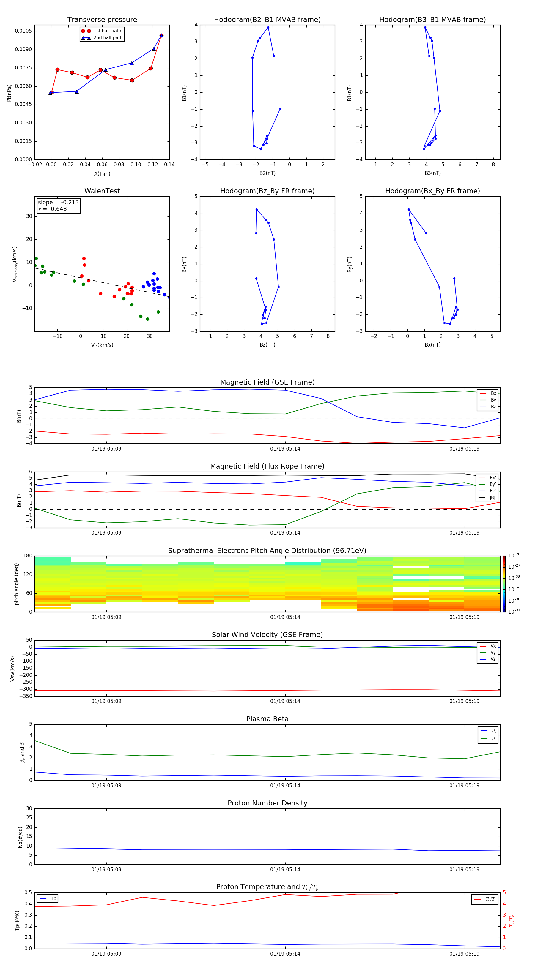Select Bz' in Flux Rope legend
The height and width of the screenshot is (980, 535).
[488, 491]
